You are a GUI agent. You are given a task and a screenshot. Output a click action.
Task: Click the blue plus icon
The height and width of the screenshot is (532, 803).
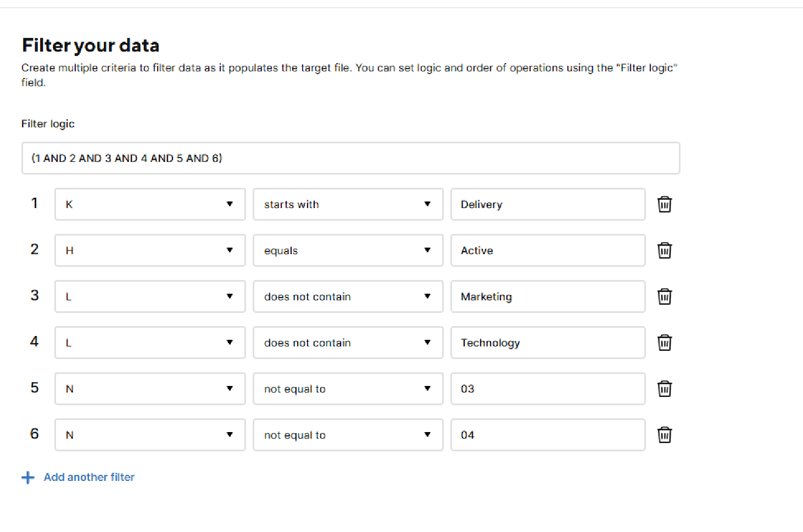(28, 478)
